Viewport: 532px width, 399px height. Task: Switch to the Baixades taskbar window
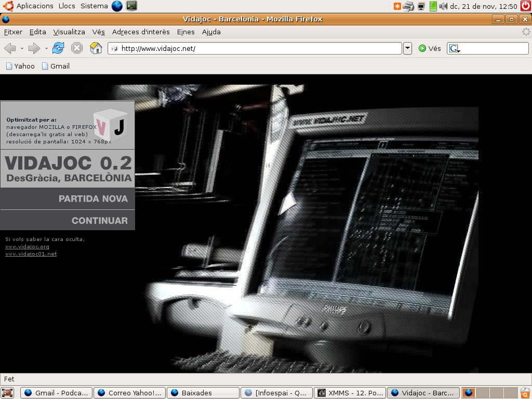[x=203, y=393]
